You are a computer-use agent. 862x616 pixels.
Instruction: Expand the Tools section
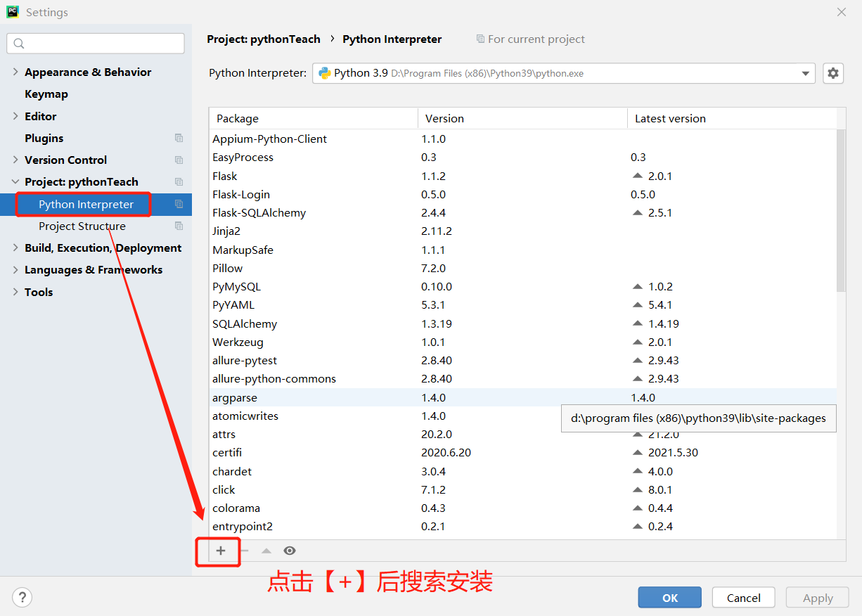pyautogui.click(x=15, y=292)
